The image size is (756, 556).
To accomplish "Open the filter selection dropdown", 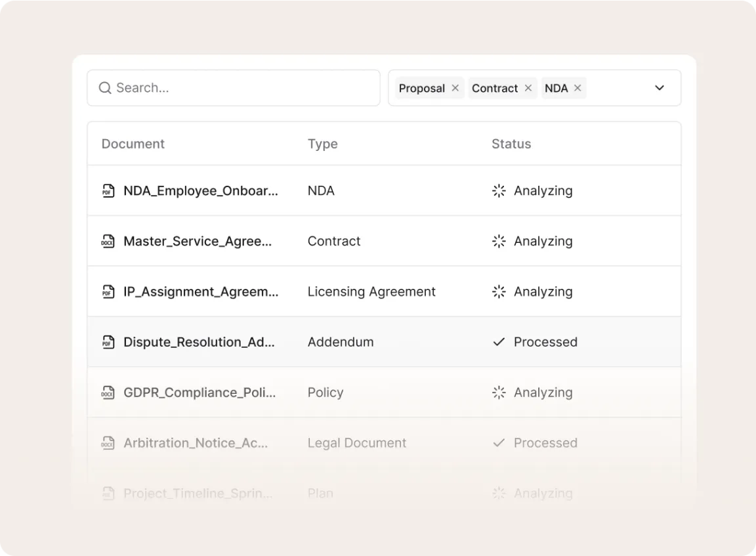I will tap(660, 87).
